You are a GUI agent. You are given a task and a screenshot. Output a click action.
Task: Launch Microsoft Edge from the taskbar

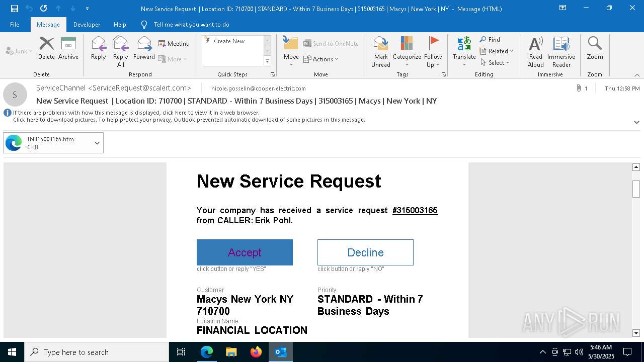pos(207,352)
